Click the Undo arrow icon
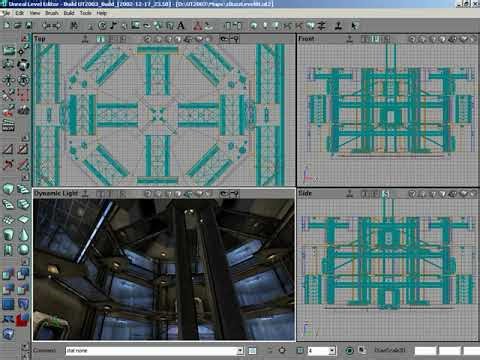 (x=46, y=25)
